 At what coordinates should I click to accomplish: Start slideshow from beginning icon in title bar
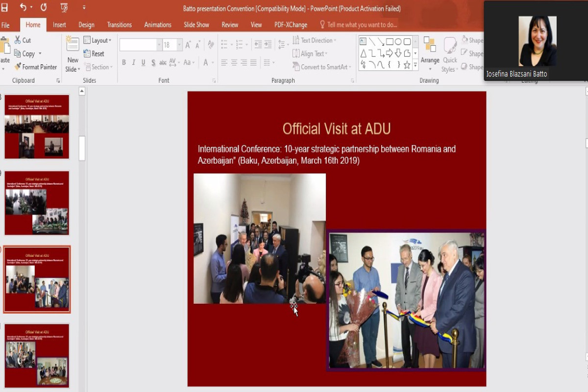(x=64, y=8)
